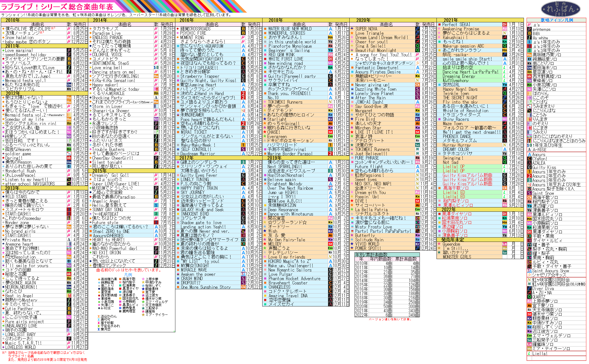
Task: Click the SA icon beside Saint Aqours Snow
Action: click(529, 271)
